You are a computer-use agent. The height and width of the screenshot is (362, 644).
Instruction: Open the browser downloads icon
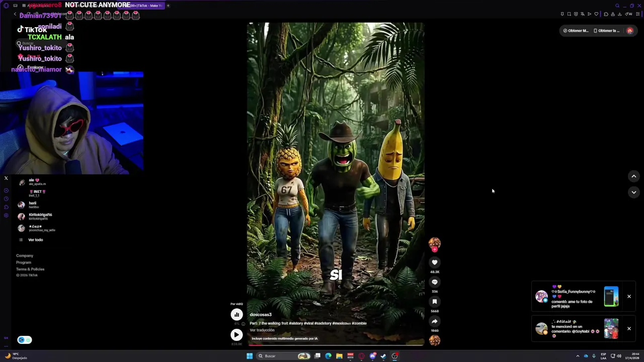click(x=620, y=14)
